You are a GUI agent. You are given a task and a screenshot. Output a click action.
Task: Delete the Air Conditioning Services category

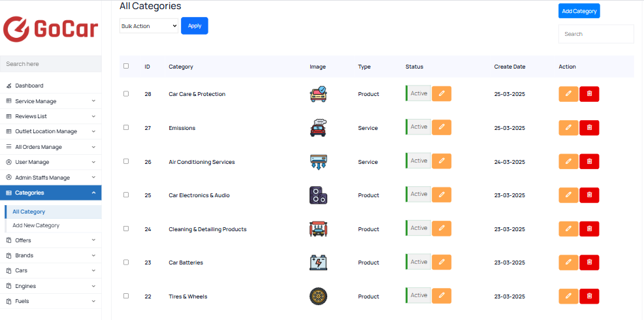(589, 161)
